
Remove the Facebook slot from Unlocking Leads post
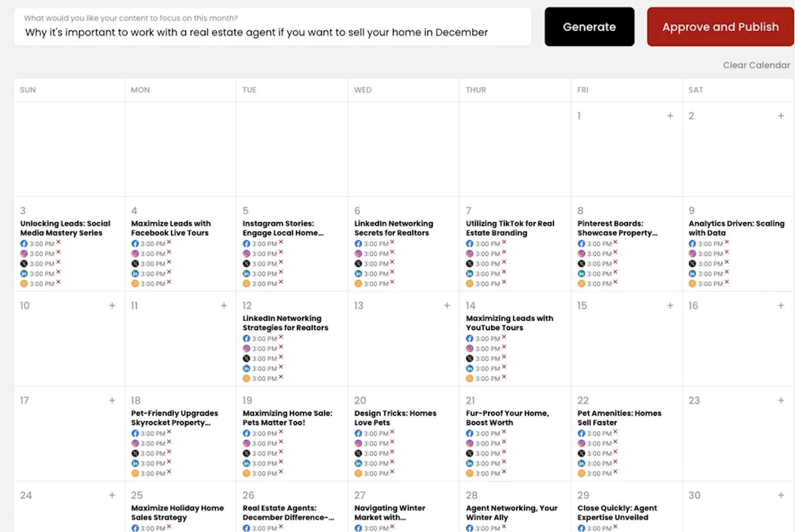pos(59,242)
